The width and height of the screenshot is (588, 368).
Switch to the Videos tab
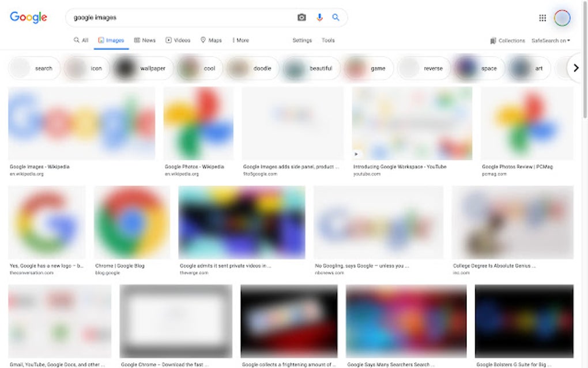tap(178, 40)
